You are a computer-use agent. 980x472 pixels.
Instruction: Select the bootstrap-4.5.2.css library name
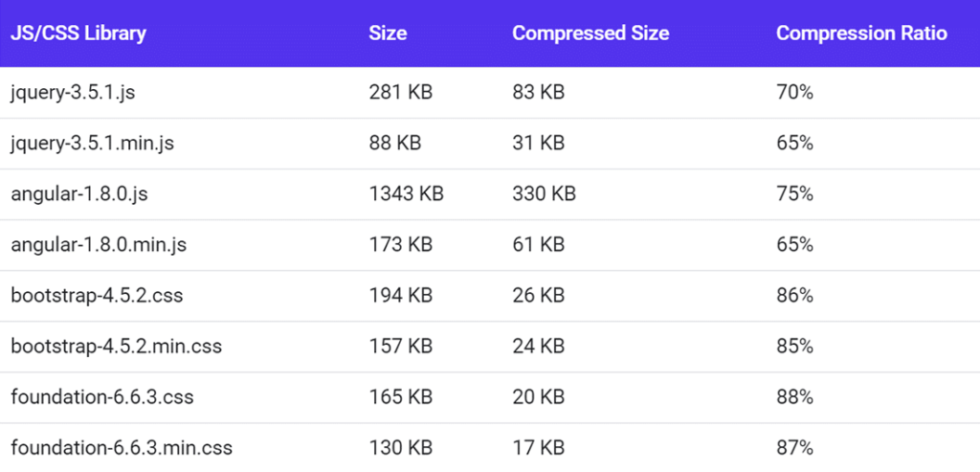tap(97, 296)
